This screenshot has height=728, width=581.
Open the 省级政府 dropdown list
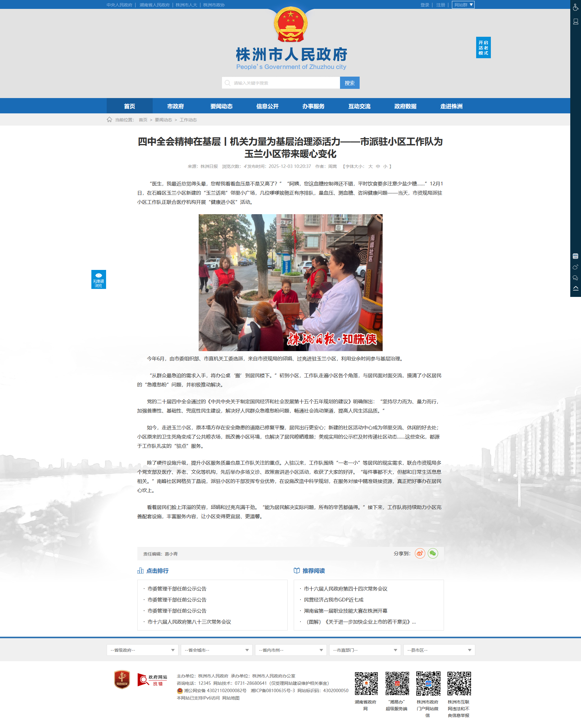(x=142, y=650)
